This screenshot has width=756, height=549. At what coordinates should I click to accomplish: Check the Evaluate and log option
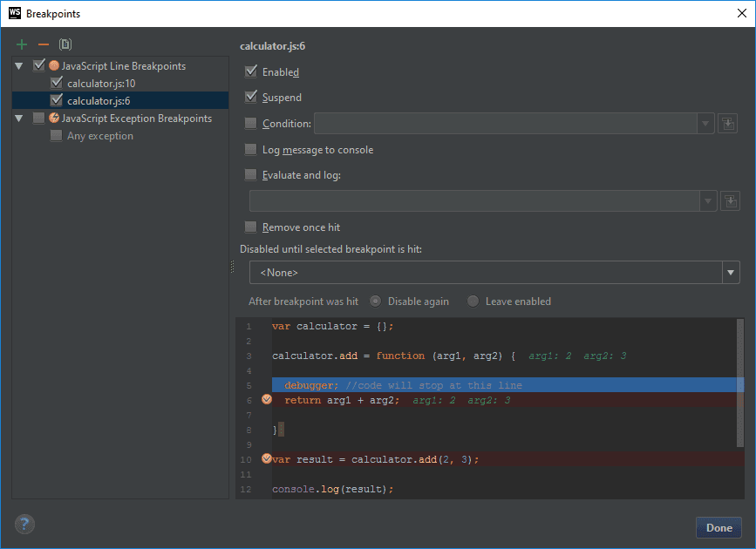pos(251,174)
